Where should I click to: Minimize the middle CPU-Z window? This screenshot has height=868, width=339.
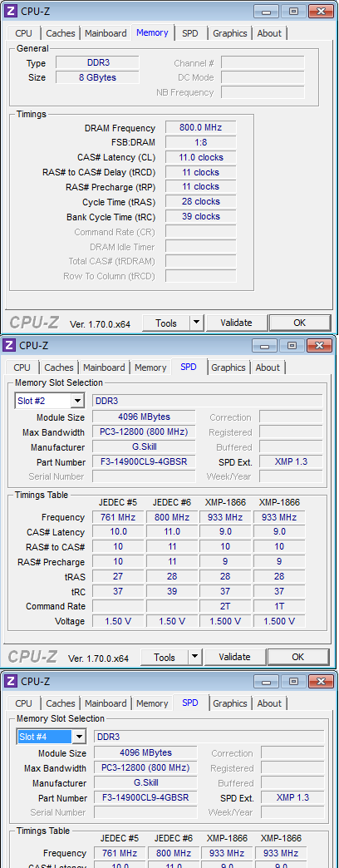click(x=266, y=346)
